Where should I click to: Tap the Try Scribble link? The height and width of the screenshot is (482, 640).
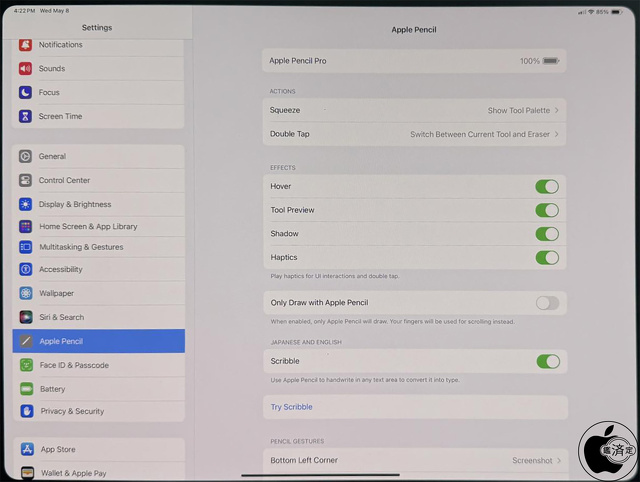[291, 407]
